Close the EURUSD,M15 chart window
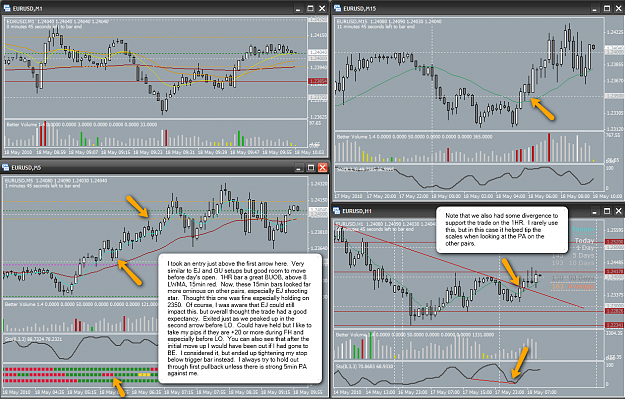The image size is (625, 399). (619, 8)
